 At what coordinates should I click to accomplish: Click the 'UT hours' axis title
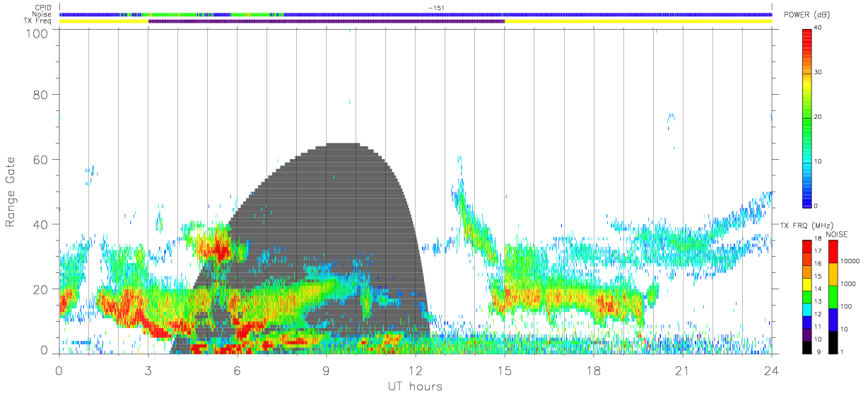(414, 386)
